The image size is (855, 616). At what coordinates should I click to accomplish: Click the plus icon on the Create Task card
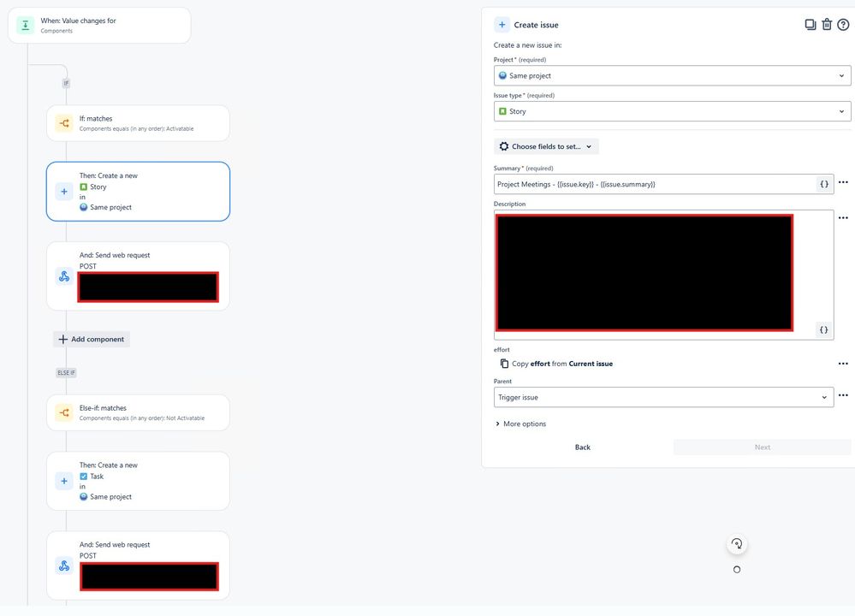[x=64, y=481]
